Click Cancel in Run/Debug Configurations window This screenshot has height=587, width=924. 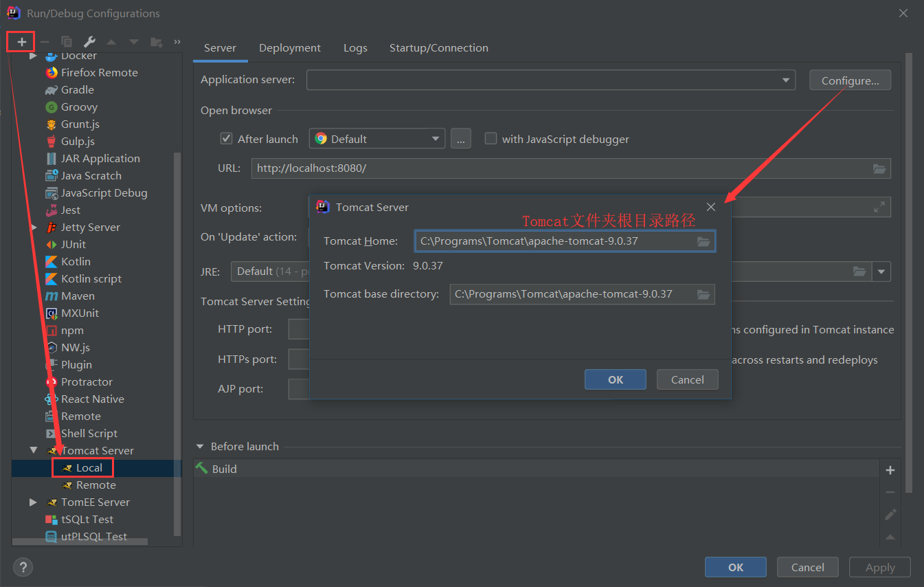coord(808,567)
